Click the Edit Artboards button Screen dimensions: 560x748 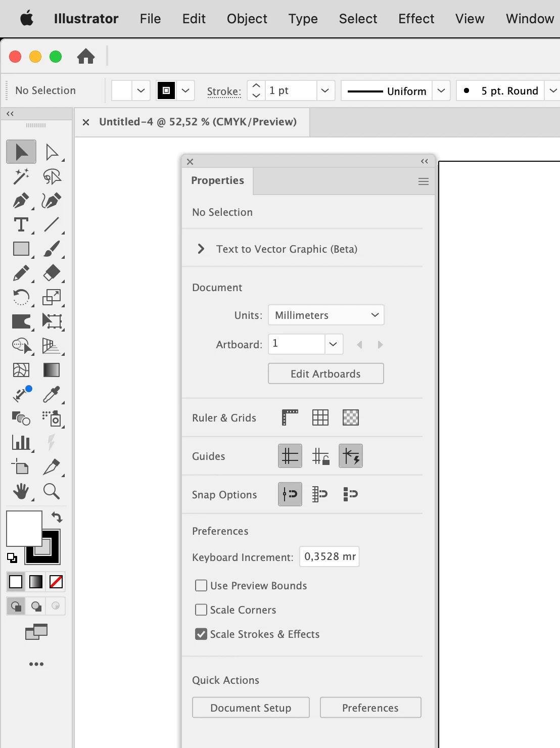[x=326, y=373]
